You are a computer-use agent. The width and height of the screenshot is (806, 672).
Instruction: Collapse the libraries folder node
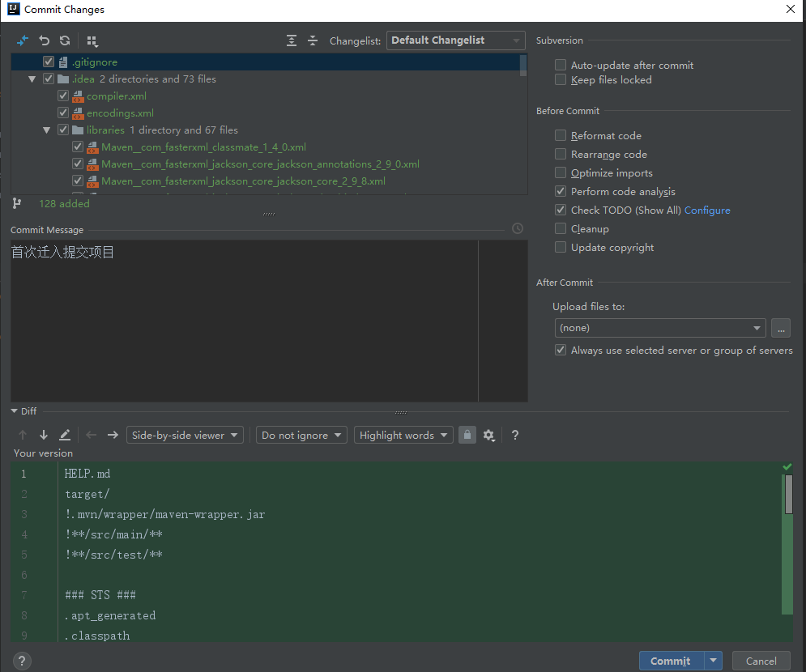[x=47, y=130]
